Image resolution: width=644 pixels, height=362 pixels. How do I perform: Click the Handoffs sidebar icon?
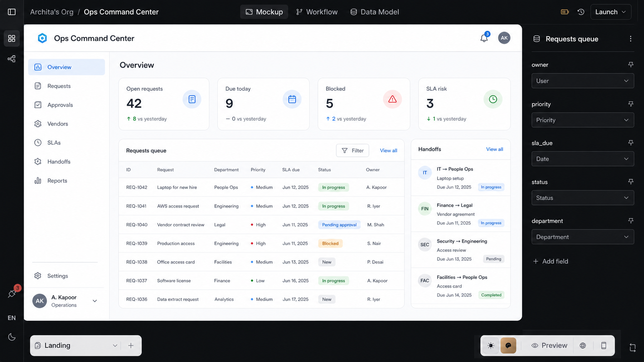(38, 162)
